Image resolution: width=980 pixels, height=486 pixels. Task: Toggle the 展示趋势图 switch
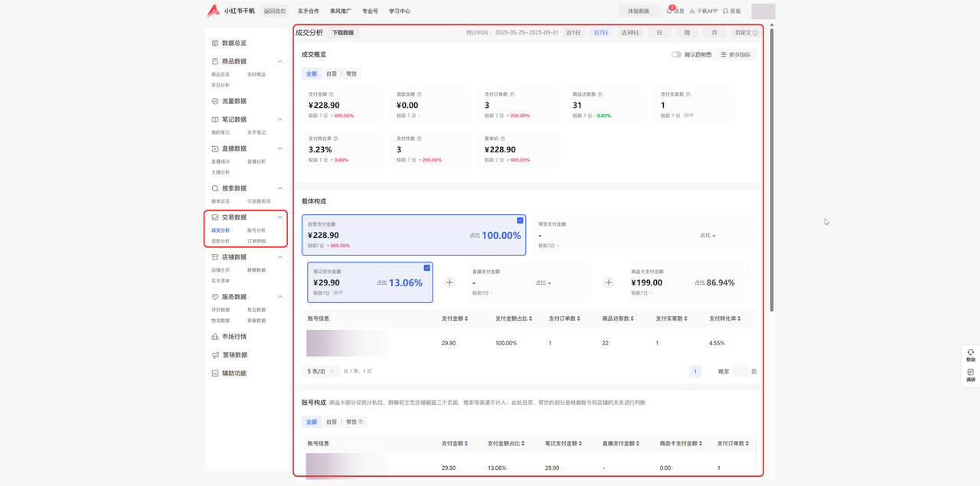tap(676, 55)
